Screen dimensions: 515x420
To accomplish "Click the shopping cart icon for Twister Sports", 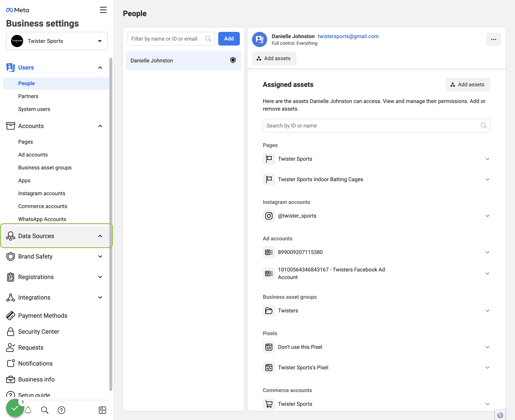I will [269, 404].
